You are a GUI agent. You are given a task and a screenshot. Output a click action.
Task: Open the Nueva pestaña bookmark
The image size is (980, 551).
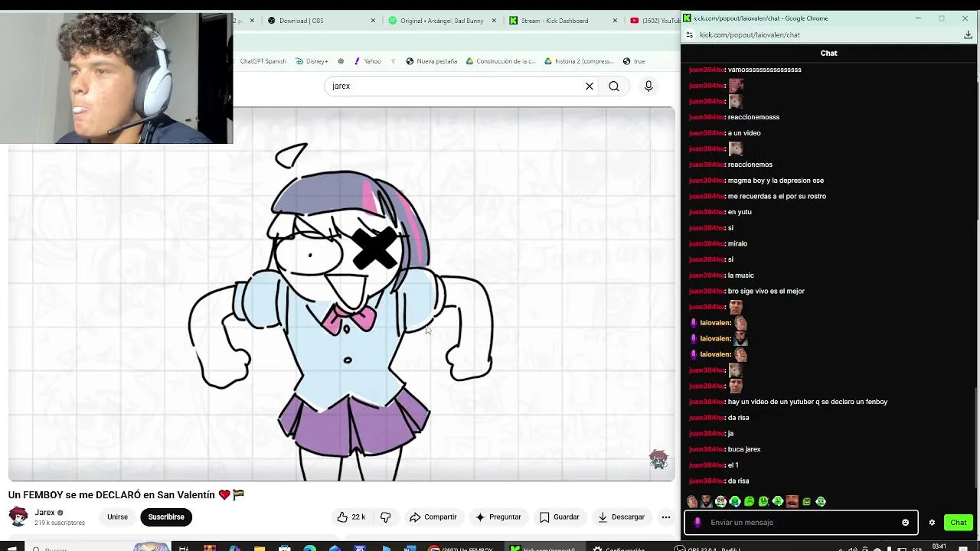click(431, 61)
